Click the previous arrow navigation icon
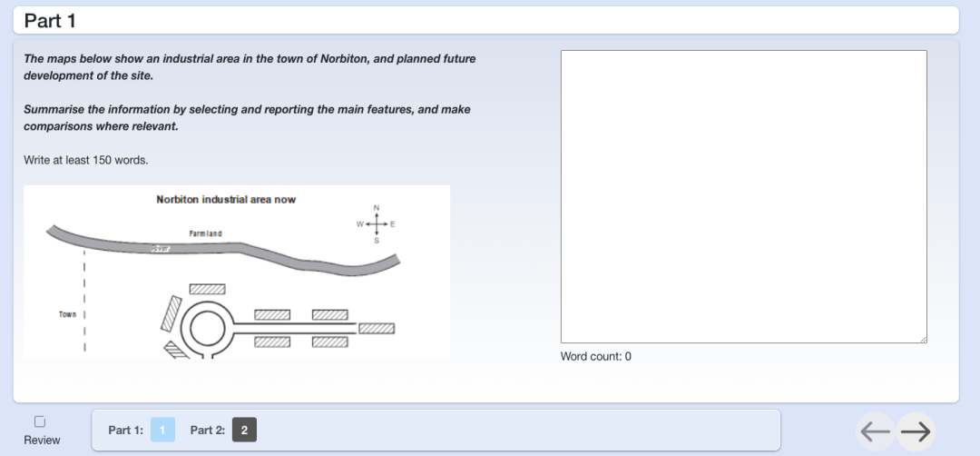 pyautogui.click(x=876, y=431)
